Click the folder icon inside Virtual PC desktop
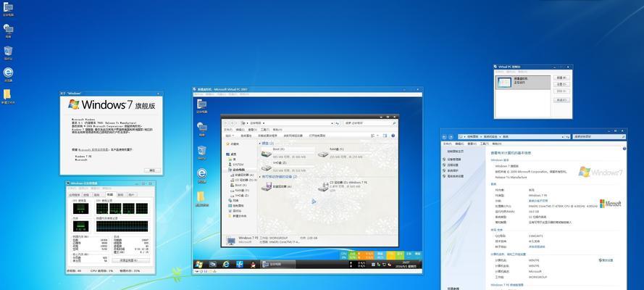644x290 pixels. (x=201, y=197)
